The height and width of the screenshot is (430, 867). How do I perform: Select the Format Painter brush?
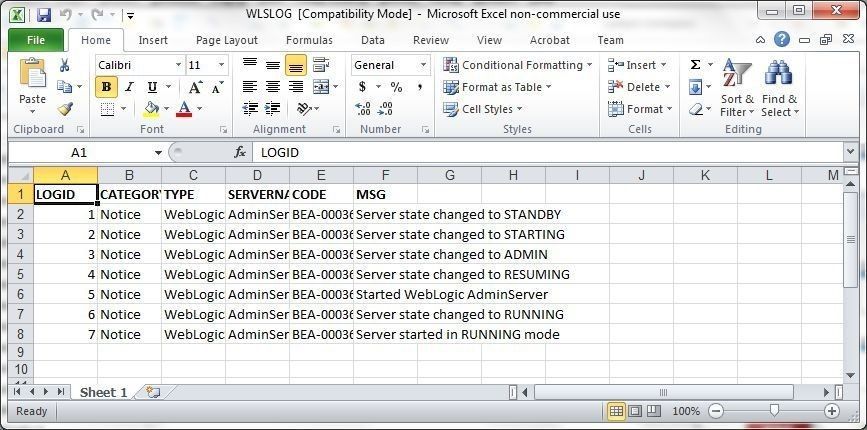65,109
